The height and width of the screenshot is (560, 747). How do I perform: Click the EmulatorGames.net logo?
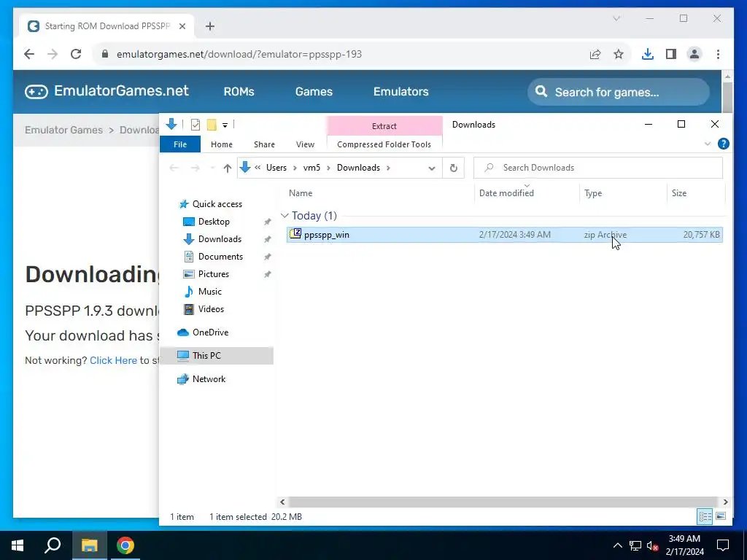click(x=107, y=91)
